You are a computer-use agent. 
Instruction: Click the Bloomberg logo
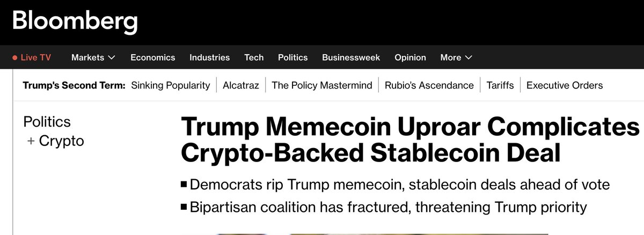click(75, 22)
